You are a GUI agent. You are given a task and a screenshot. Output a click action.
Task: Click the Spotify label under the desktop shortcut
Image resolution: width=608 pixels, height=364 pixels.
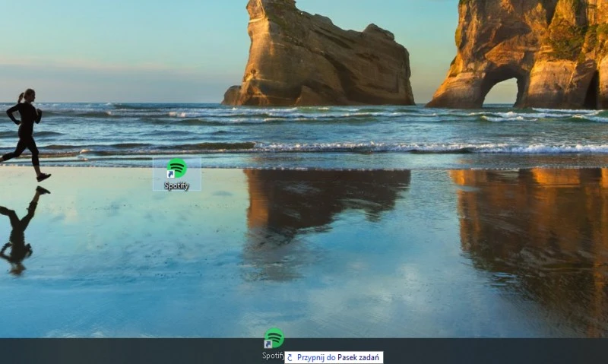(x=176, y=185)
